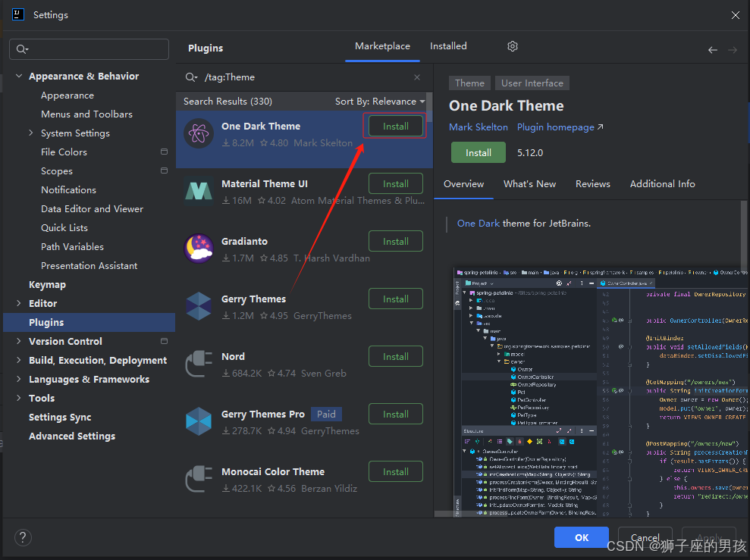Install Gerry Themes Pro

(x=396, y=415)
